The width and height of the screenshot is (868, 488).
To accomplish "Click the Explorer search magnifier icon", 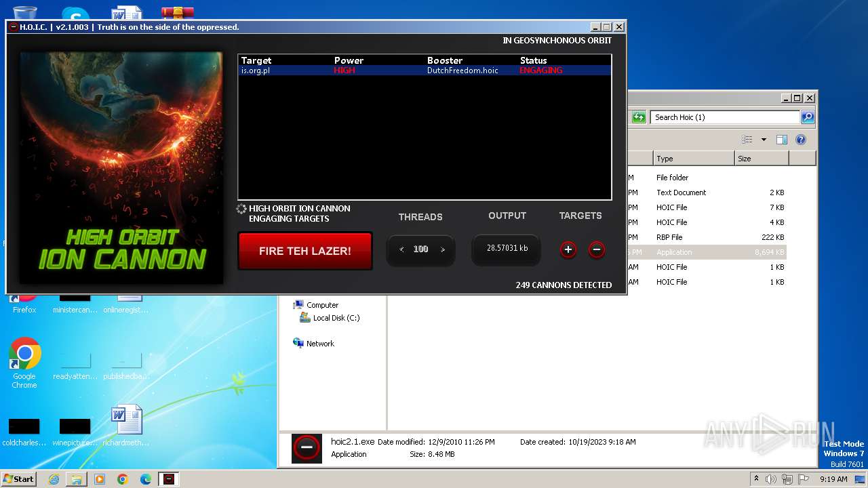I will (808, 117).
